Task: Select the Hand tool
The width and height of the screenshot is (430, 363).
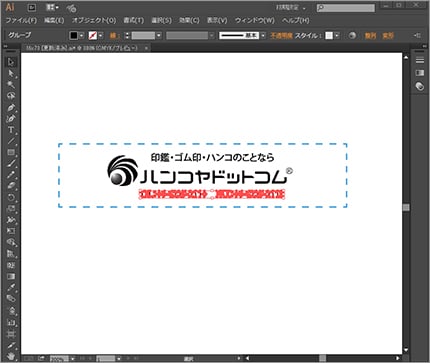Action: [x=11, y=356]
